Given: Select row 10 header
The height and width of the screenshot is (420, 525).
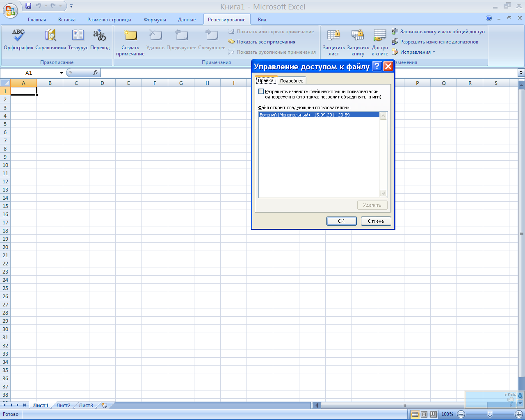Looking at the screenshot, I should click(5, 165).
